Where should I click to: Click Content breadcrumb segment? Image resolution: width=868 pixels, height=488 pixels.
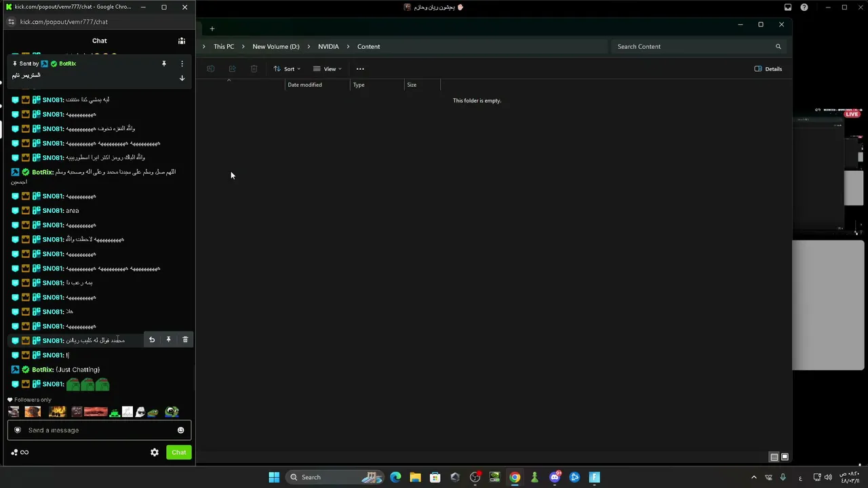click(368, 47)
